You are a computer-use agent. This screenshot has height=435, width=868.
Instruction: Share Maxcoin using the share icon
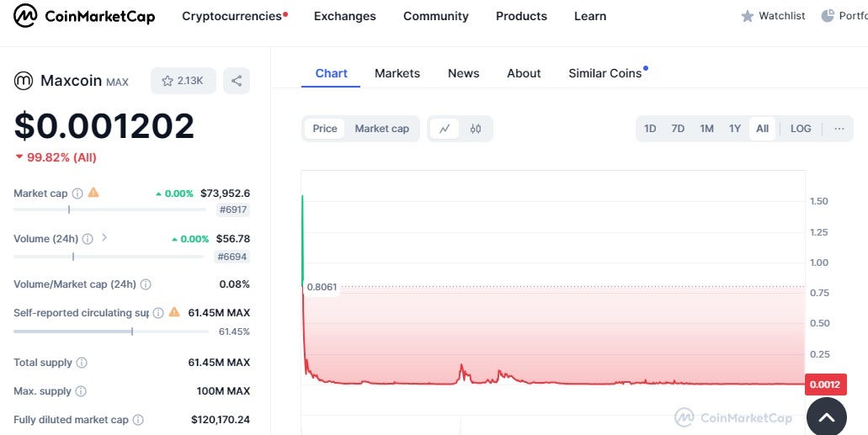[x=237, y=81]
